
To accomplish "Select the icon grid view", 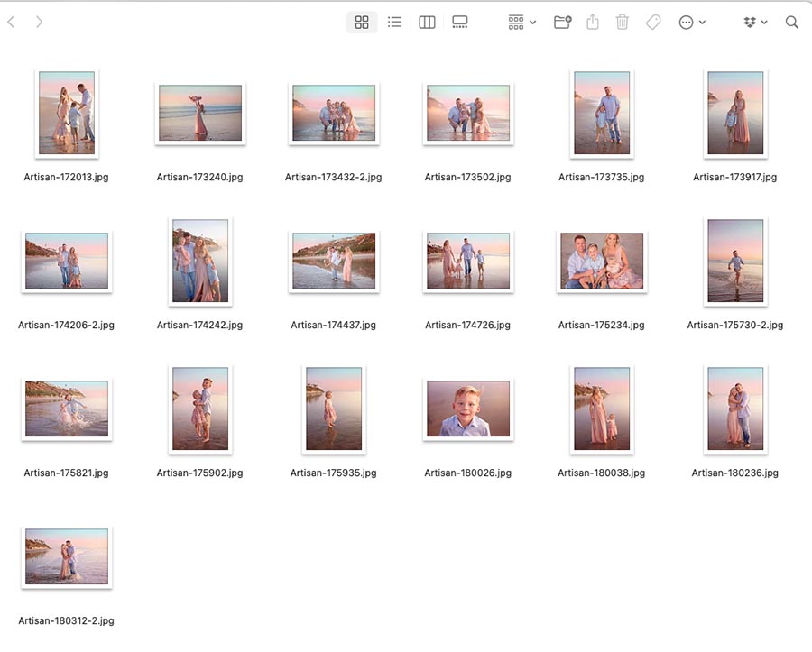I will (x=362, y=22).
